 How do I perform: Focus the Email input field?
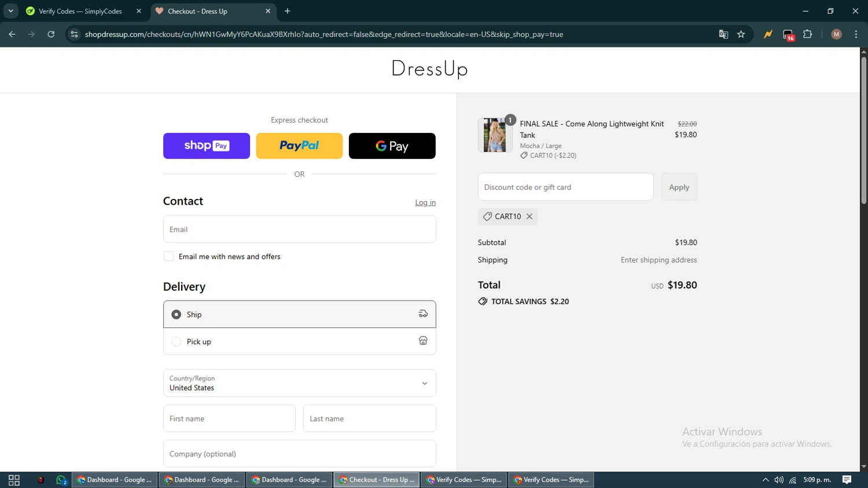[299, 229]
